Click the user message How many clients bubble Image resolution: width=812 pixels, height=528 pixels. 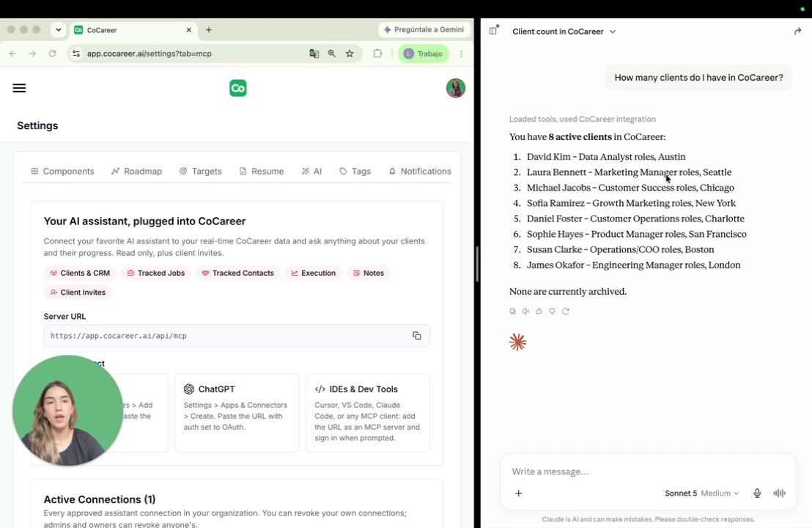pos(698,78)
